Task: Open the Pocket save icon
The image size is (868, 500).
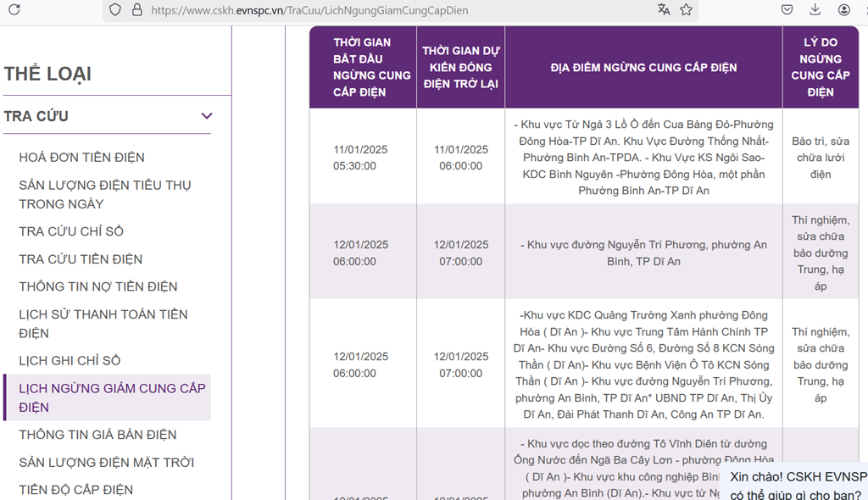Action: click(x=787, y=10)
